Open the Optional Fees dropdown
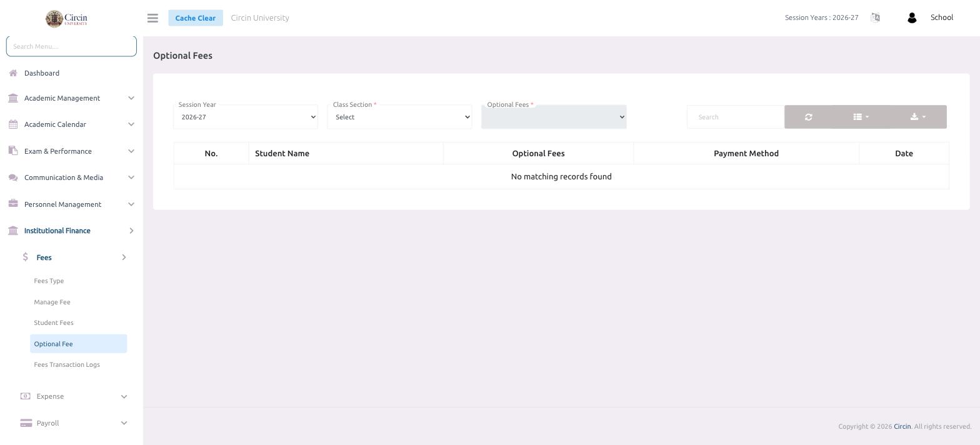Image resolution: width=980 pixels, height=445 pixels. coord(554,117)
